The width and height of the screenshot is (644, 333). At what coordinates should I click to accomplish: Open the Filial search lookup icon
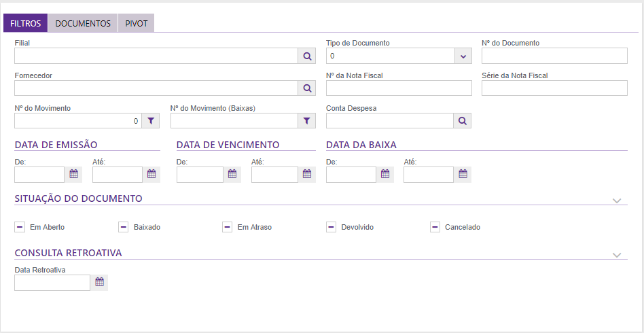tap(307, 56)
